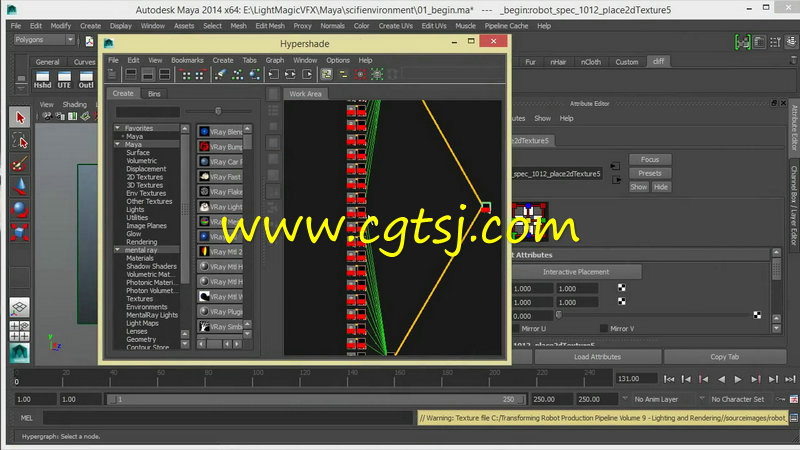Open the No Anim Layer dropdown

662,399
